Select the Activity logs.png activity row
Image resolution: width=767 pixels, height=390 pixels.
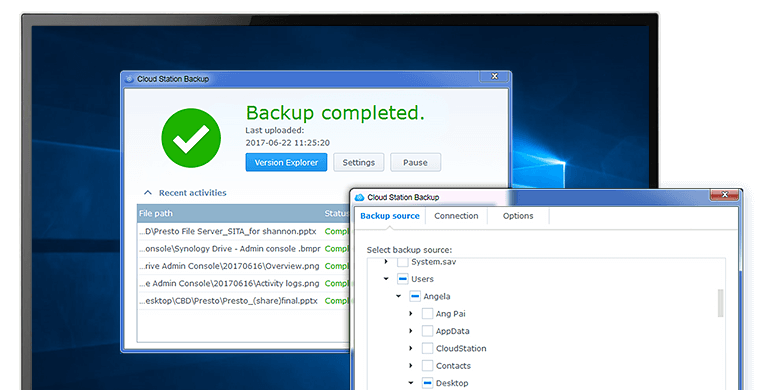pos(244,283)
